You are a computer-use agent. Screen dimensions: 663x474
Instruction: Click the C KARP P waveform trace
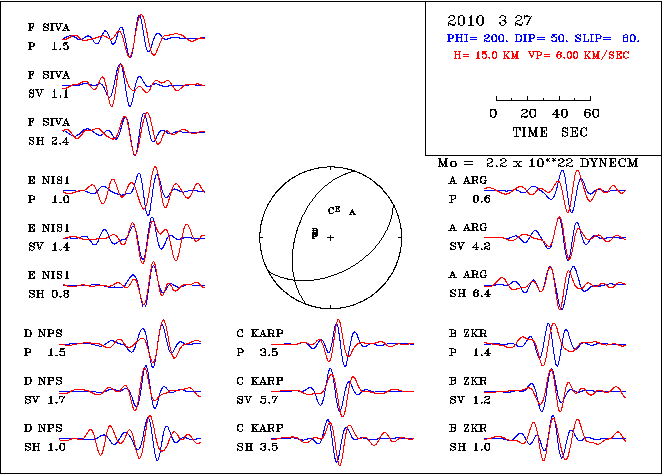tap(342, 343)
